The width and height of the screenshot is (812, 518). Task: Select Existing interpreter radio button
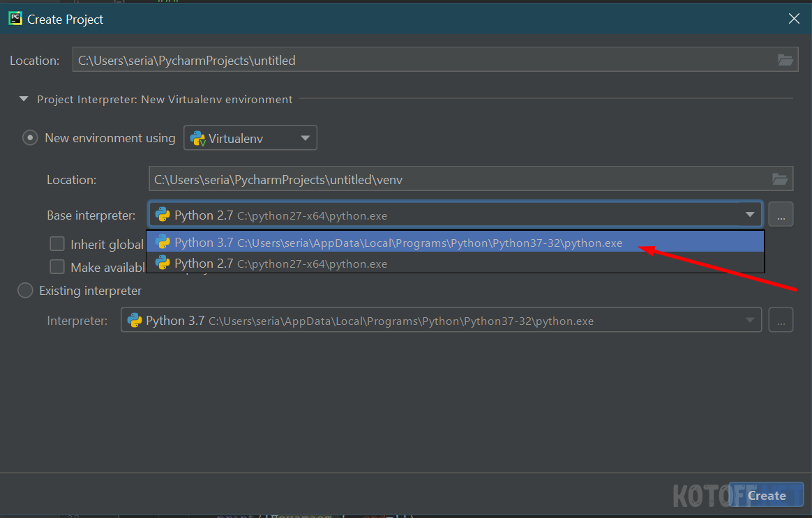[x=25, y=291]
